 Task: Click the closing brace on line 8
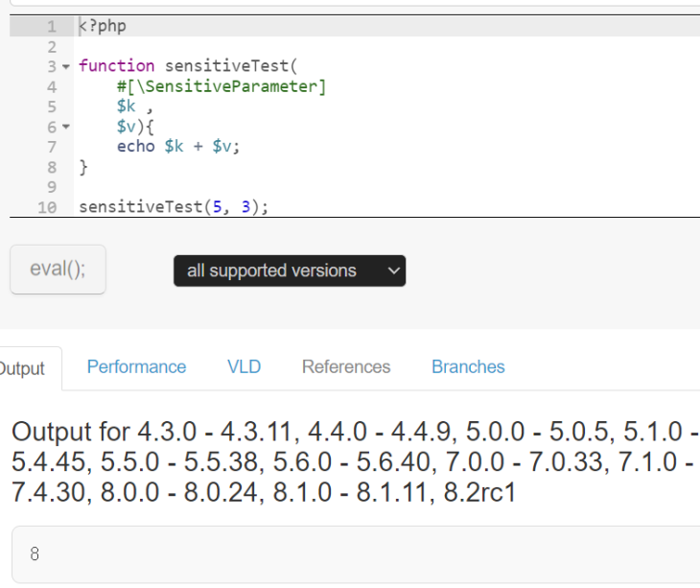(83, 167)
